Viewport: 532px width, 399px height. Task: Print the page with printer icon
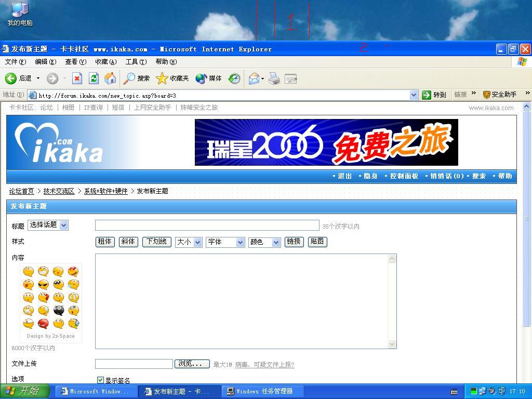coord(274,78)
